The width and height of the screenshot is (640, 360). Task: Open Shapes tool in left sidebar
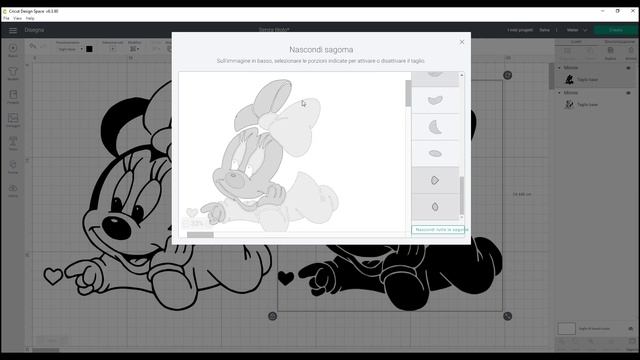13,167
